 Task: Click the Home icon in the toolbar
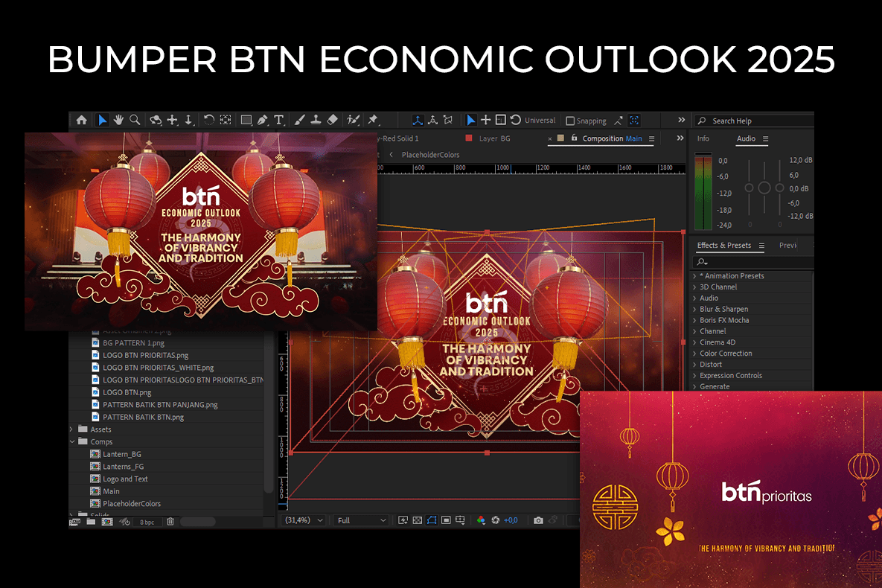[x=82, y=120]
